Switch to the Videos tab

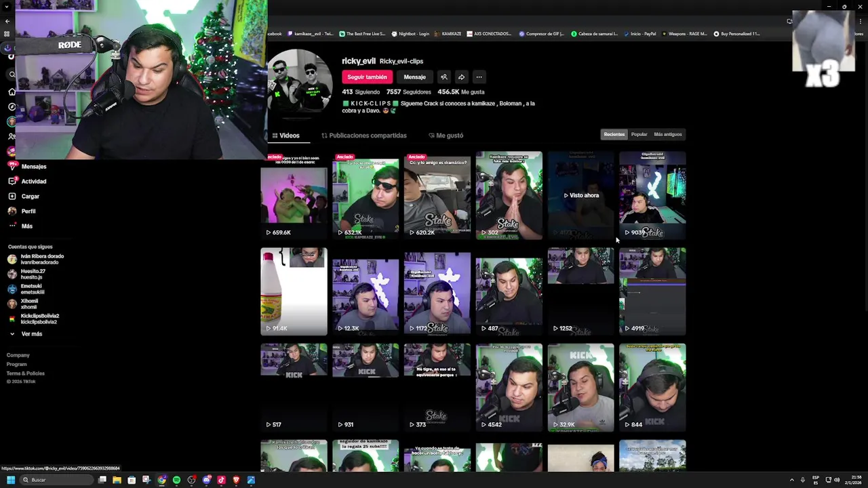(286, 136)
